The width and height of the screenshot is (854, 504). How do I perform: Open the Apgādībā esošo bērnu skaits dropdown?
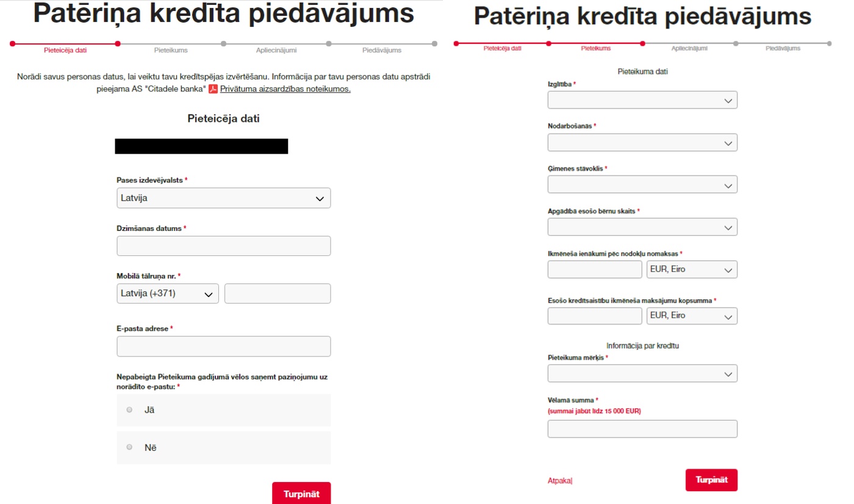click(x=642, y=227)
